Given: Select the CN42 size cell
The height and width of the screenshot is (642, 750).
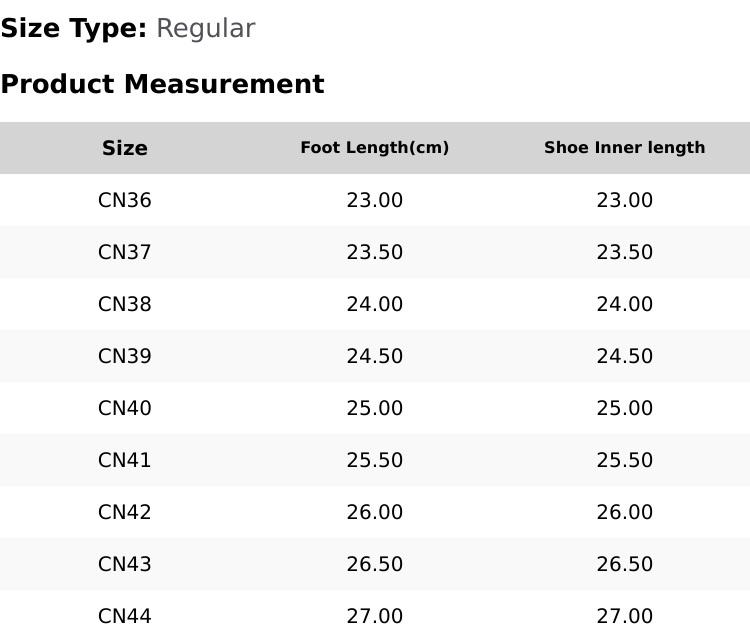Looking at the screenshot, I should point(125,512).
